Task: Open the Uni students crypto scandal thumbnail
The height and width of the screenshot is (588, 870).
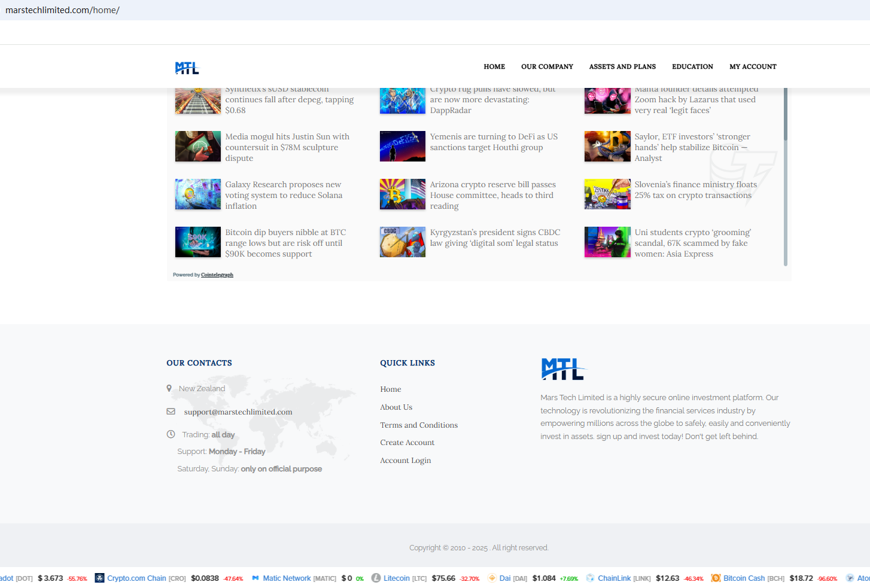Action: [x=607, y=242]
